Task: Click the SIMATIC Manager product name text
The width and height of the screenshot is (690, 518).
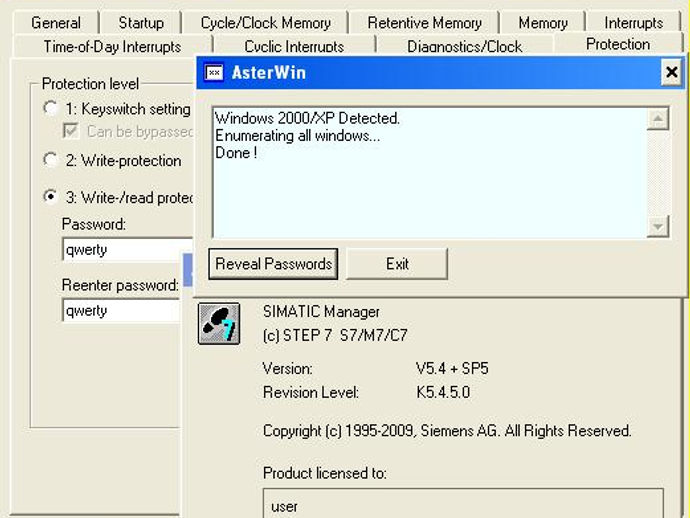Action: coord(321,312)
